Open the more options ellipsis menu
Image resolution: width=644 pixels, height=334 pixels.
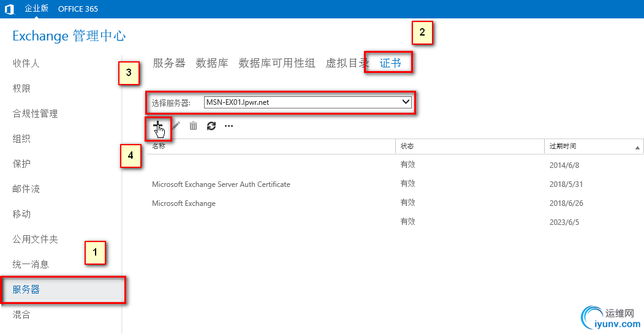pyautogui.click(x=229, y=126)
